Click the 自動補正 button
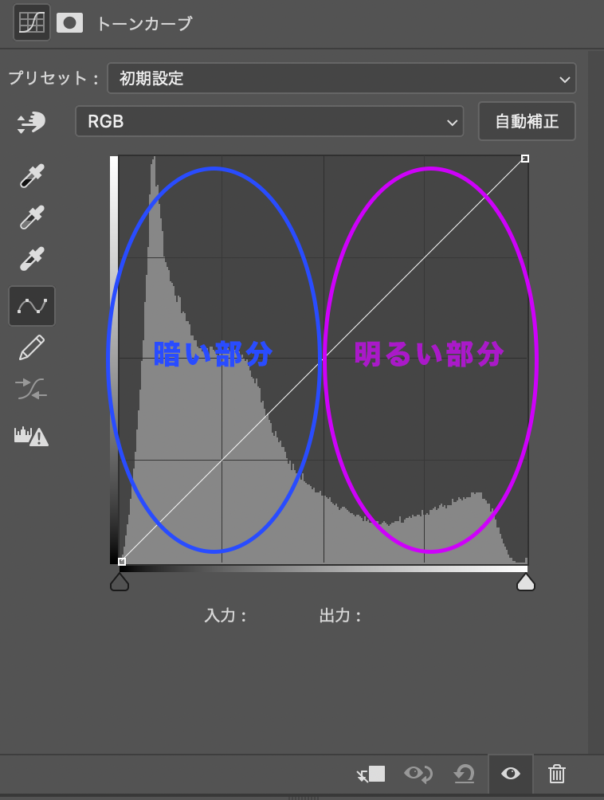 [x=526, y=121]
